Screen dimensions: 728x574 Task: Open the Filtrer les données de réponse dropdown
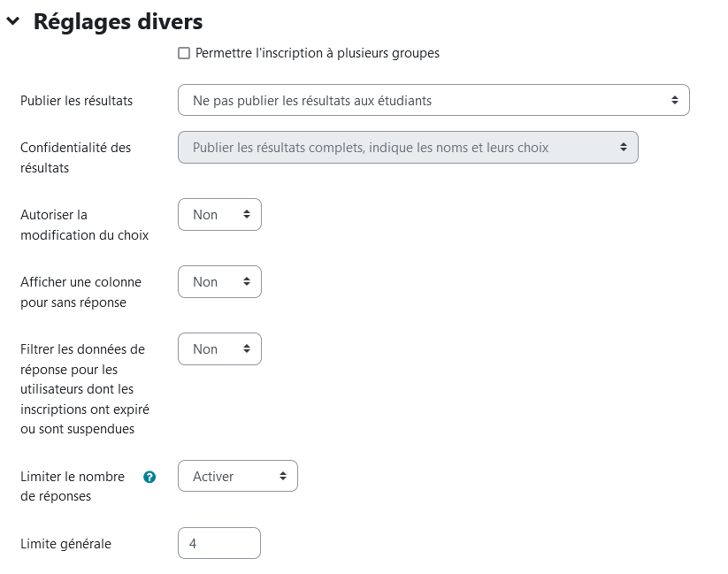pos(219,349)
